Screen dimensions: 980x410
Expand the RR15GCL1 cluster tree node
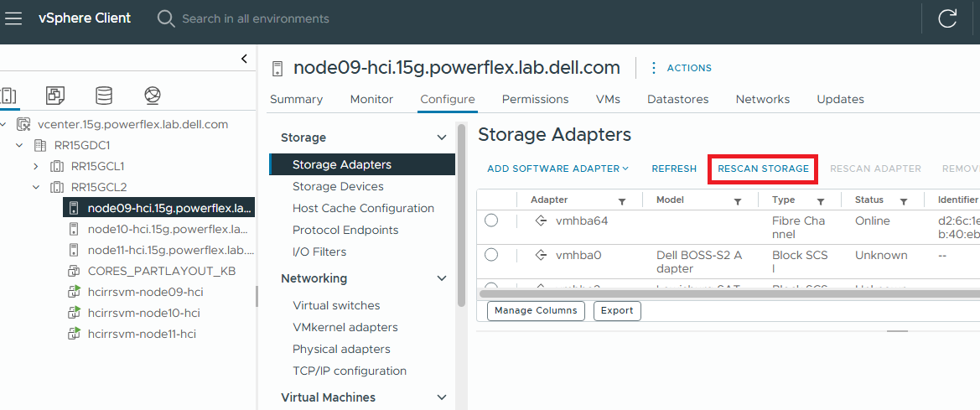[36, 166]
